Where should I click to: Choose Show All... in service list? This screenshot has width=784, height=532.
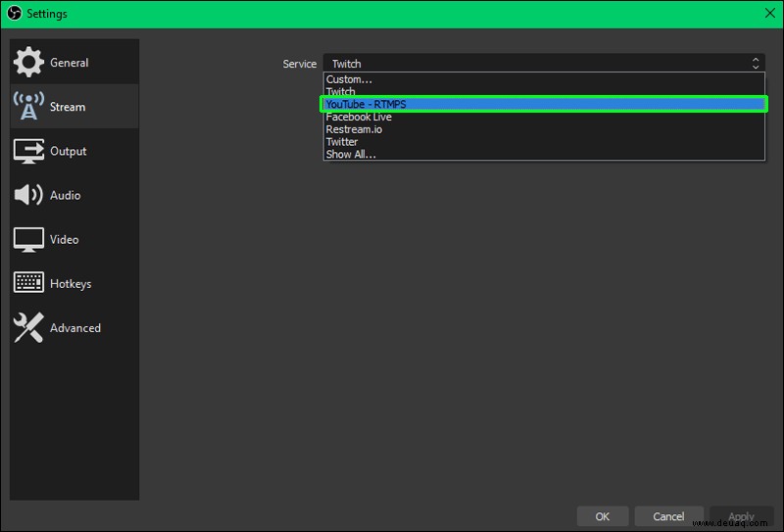point(544,154)
